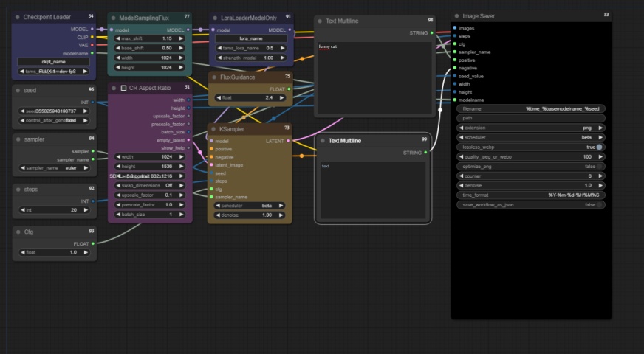Open the sampler_name euler dropdown
This screenshot has width=644, height=354.
coord(54,167)
